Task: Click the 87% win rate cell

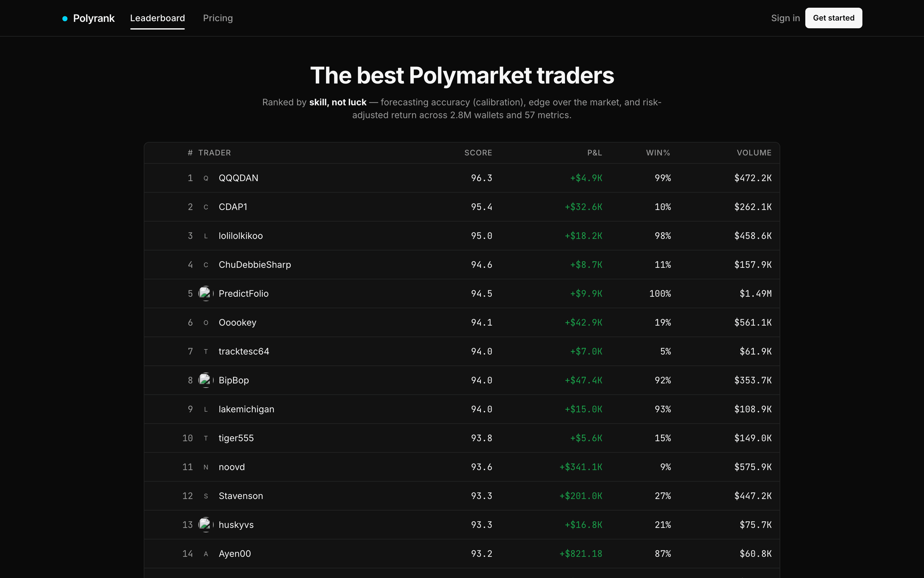Action: 663,554
